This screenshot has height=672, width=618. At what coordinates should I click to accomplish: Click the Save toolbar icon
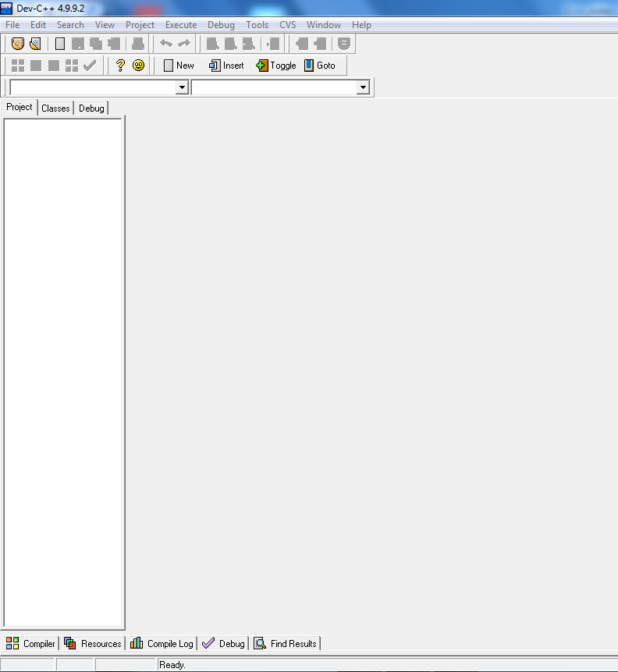77,44
